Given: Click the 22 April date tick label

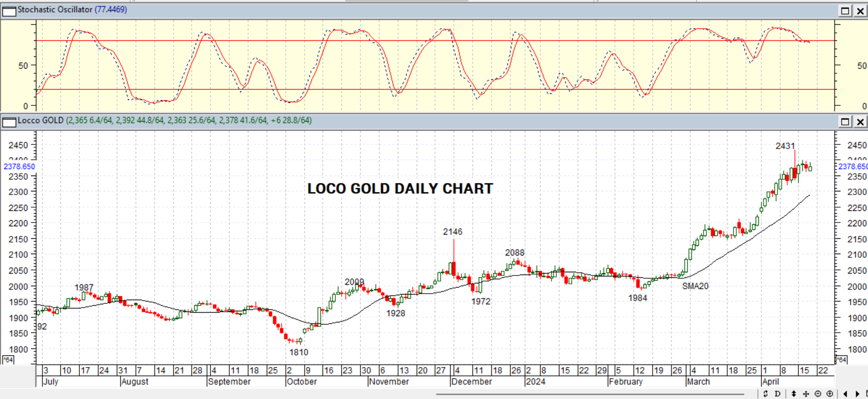Looking at the screenshot, I should coord(823,370).
